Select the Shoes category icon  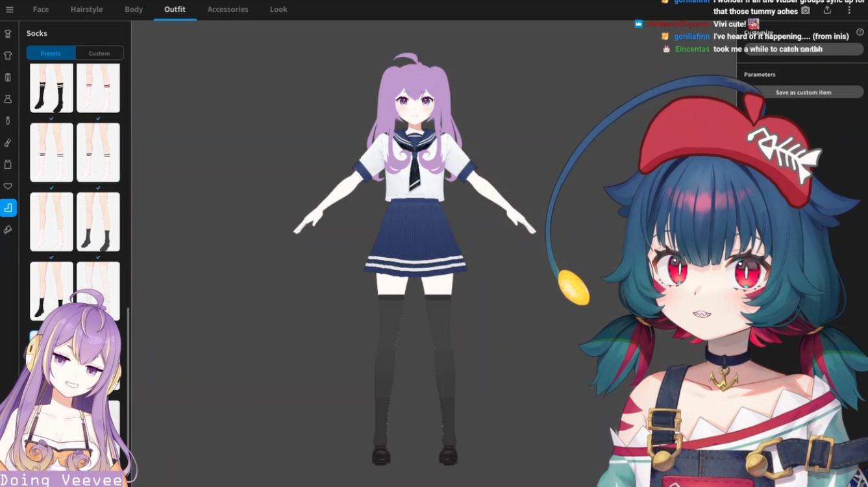pyautogui.click(x=8, y=230)
